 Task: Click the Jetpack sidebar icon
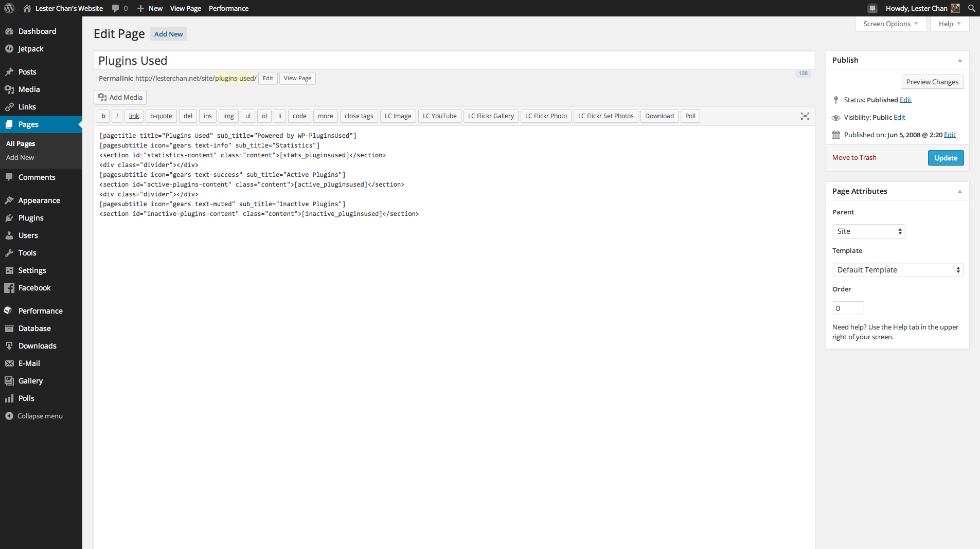click(x=9, y=49)
